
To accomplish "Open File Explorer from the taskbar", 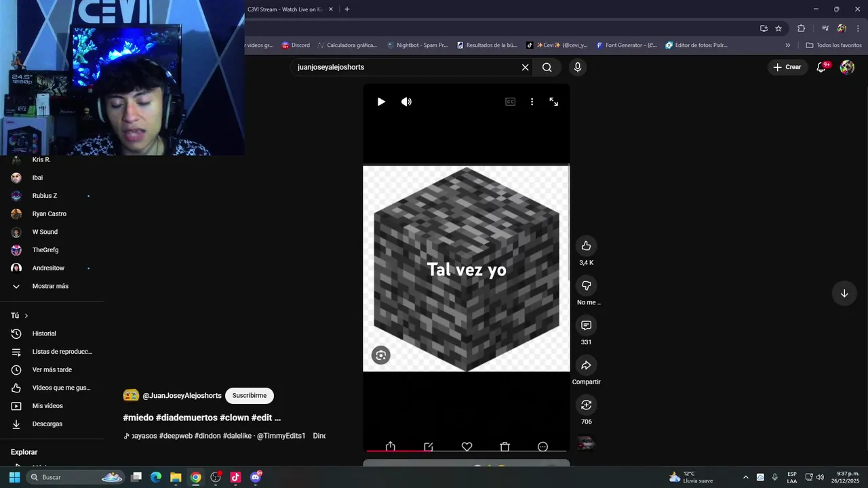I will tap(176, 477).
